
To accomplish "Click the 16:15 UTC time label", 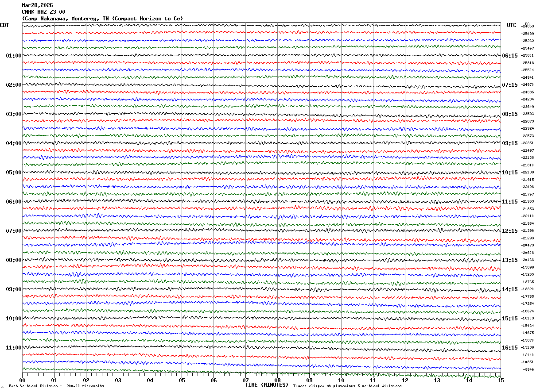I will point(510,348).
